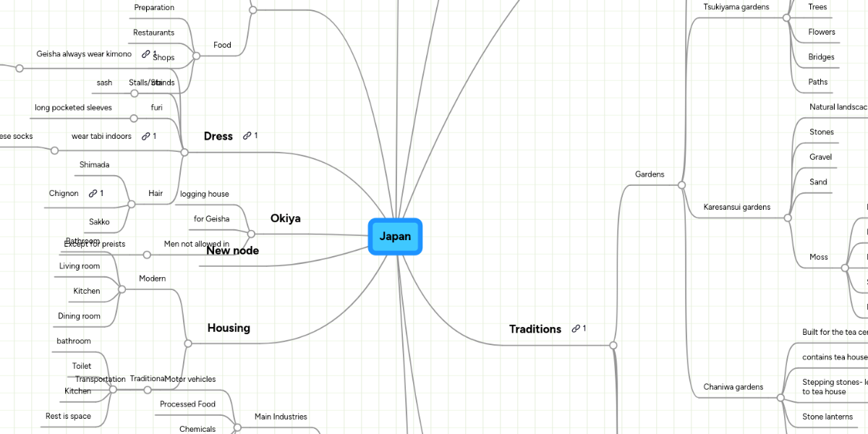Select the Okiya node
The width and height of the screenshot is (868, 434).
286,218
